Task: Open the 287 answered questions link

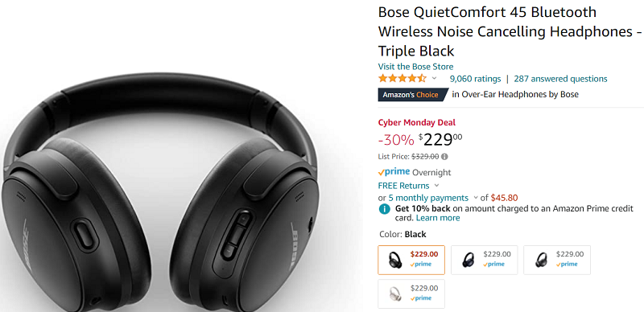Action: (560, 79)
